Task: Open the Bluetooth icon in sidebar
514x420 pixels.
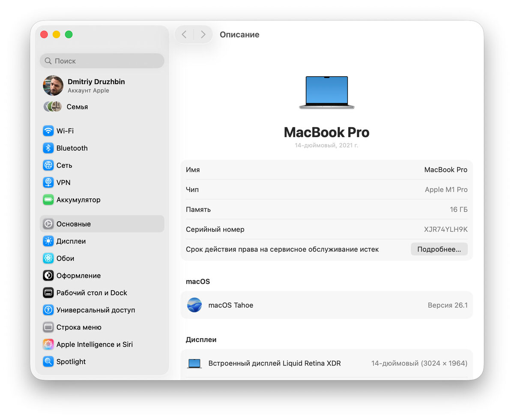Action: 48,148
